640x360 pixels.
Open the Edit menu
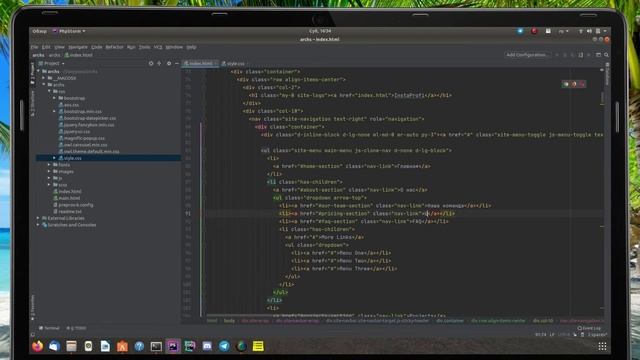[46, 47]
